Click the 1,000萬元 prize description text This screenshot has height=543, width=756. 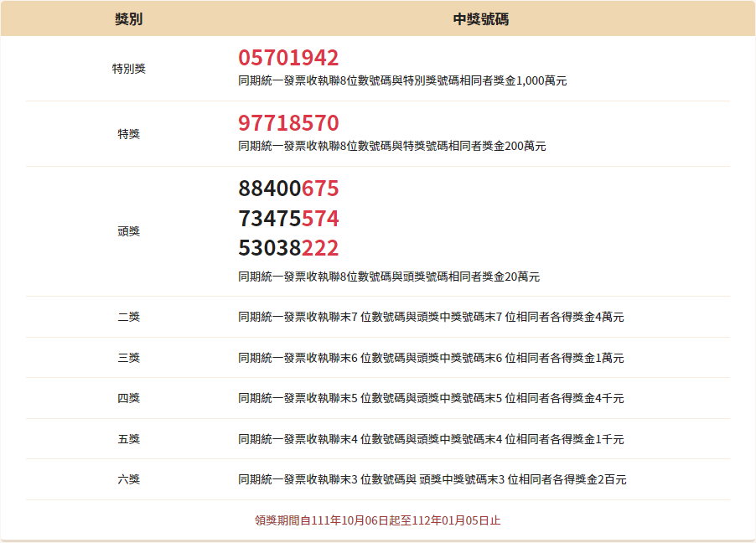click(x=402, y=81)
